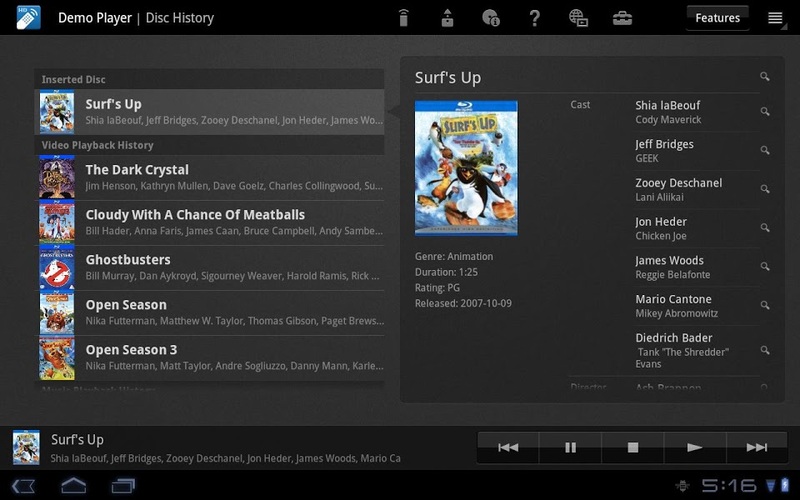Select Surf's Up in Inserted Disc list
The height and width of the screenshot is (500, 800).
point(209,112)
